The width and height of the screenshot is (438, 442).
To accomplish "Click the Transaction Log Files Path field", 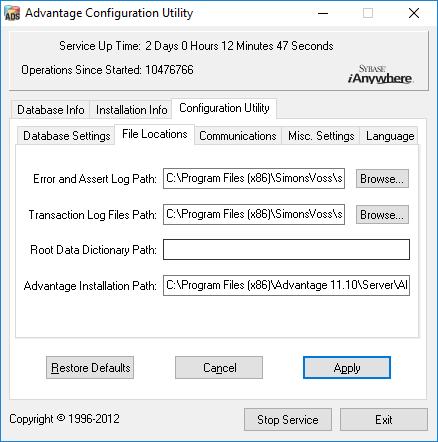I will pos(254,214).
